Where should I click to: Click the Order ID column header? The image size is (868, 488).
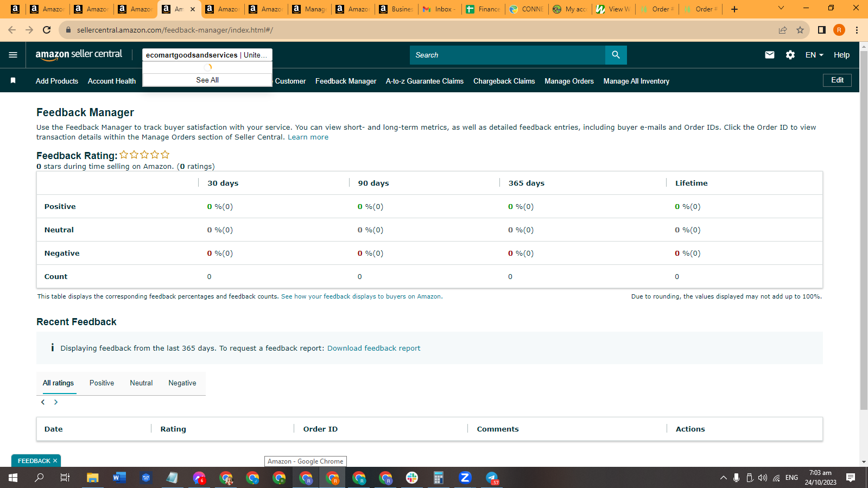[x=320, y=429]
